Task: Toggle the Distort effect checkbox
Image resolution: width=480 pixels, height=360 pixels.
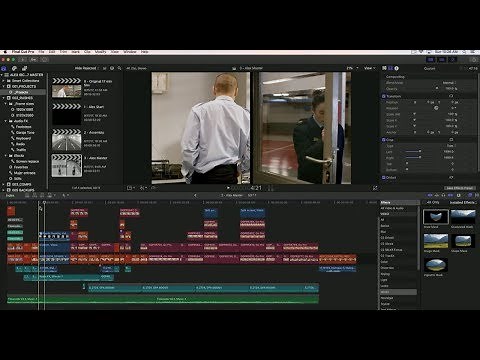Action: (384, 178)
